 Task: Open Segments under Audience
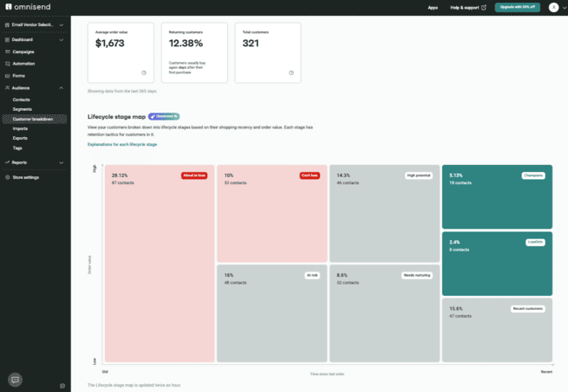point(22,109)
